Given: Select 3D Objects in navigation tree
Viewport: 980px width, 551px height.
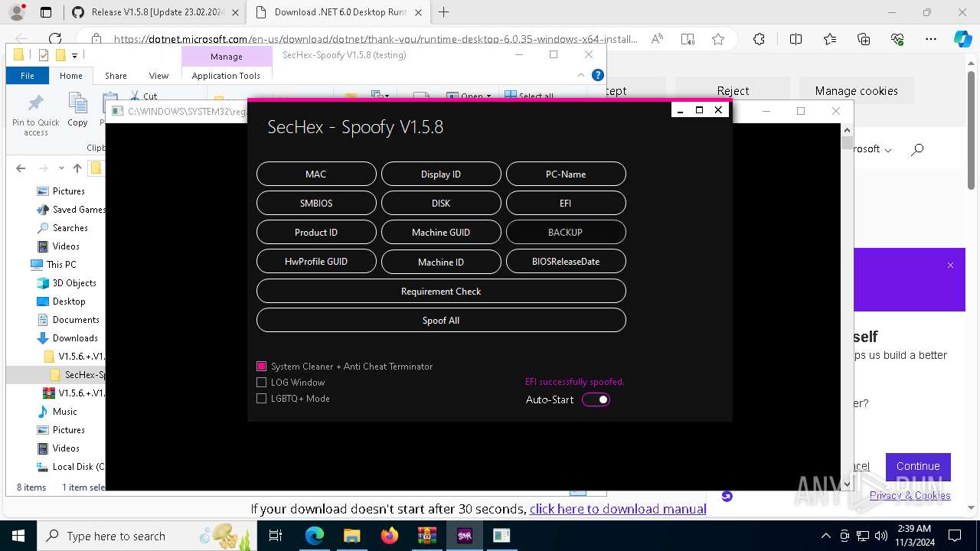Looking at the screenshot, I should (74, 283).
